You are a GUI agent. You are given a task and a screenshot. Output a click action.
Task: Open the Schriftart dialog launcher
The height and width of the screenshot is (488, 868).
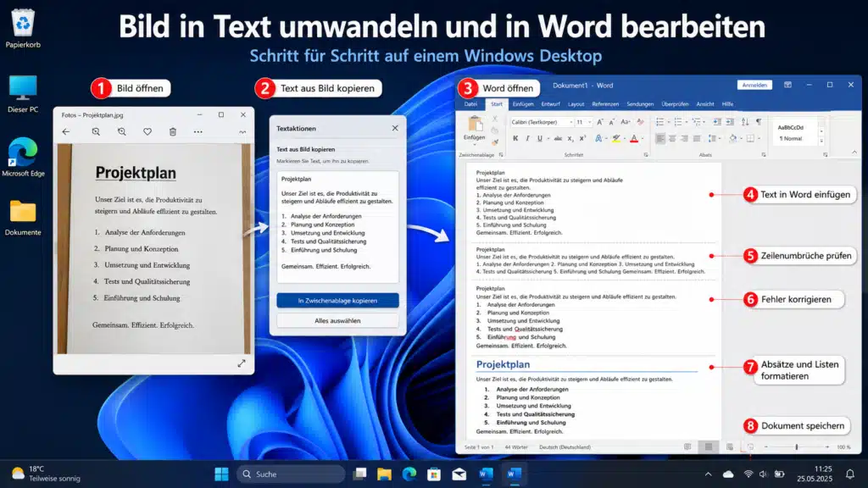pos(646,155)
